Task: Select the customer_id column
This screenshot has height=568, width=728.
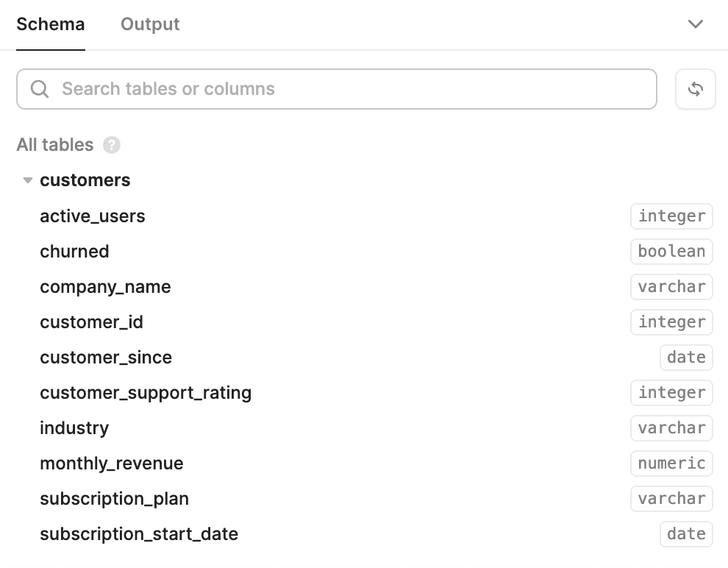Action: (91, 322)
